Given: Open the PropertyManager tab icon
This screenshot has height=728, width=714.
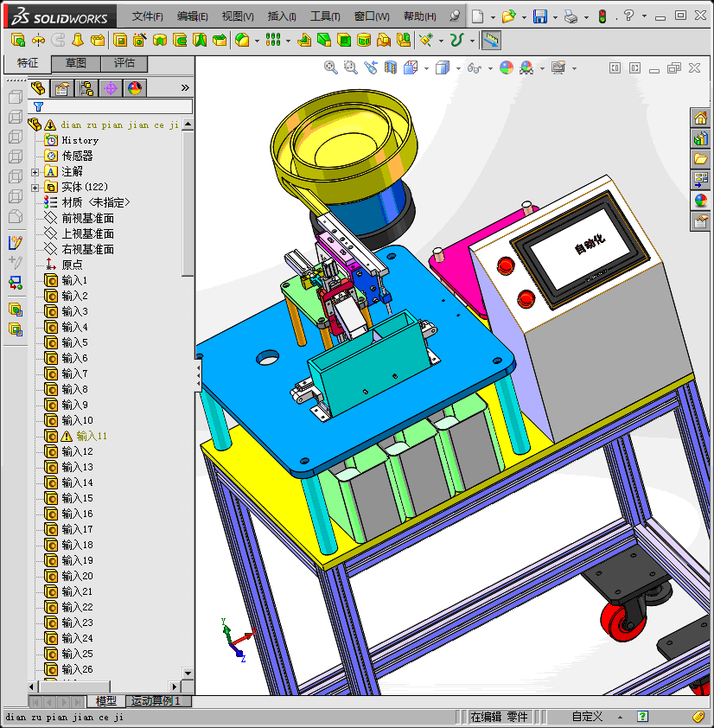Looking at the screenshot, I should (62, 88).
